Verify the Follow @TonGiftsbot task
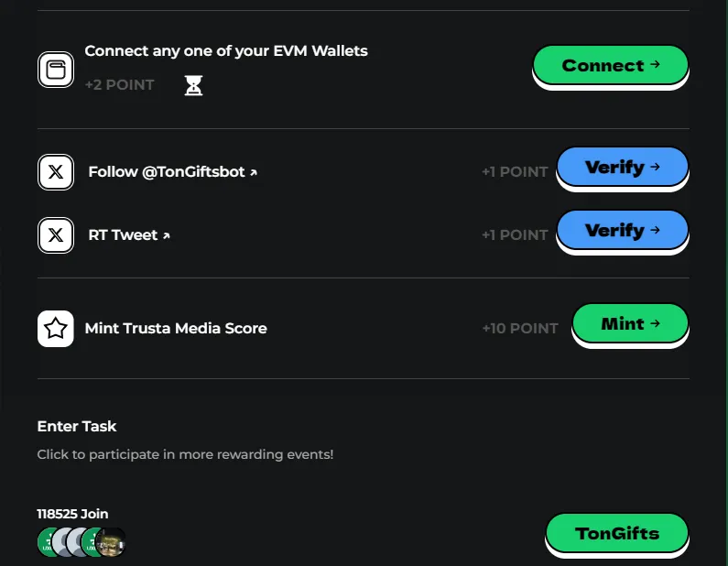The height and width of the screenshot is (566, 728). [622, 168]
